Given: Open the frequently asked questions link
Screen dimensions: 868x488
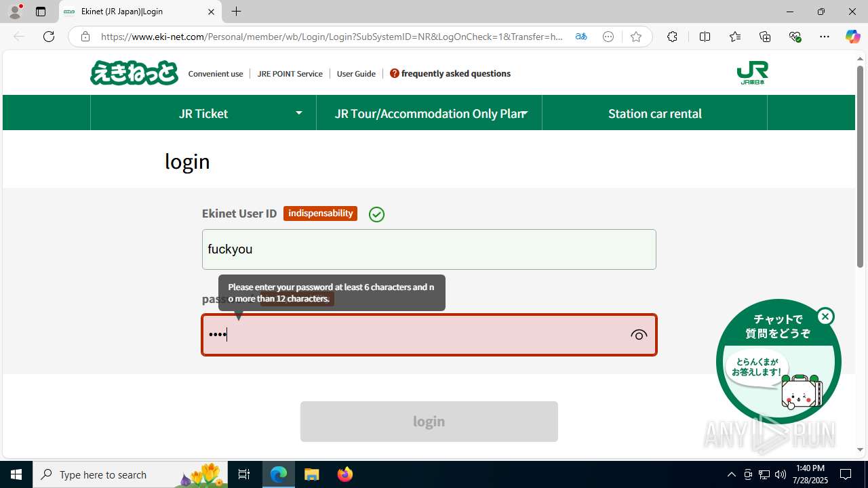Looking at the screenshot, I should pyautogui.click(x=450, y=73).
